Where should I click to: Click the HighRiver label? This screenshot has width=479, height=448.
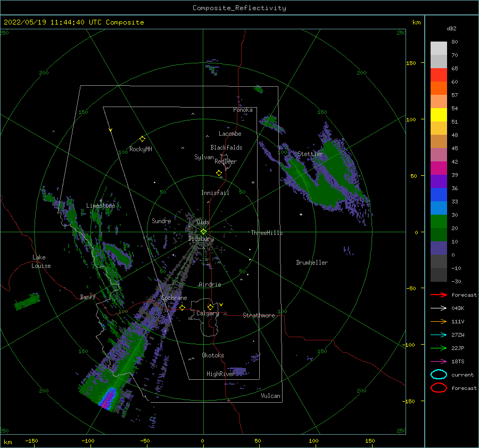[220, 374]
